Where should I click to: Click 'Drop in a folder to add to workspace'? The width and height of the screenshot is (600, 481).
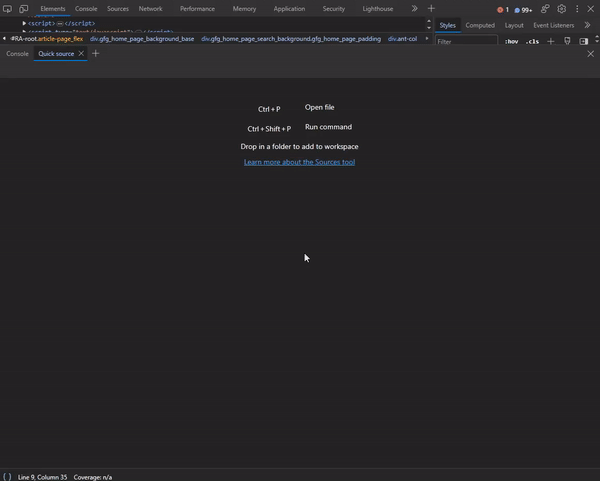[x=299, y=147]
